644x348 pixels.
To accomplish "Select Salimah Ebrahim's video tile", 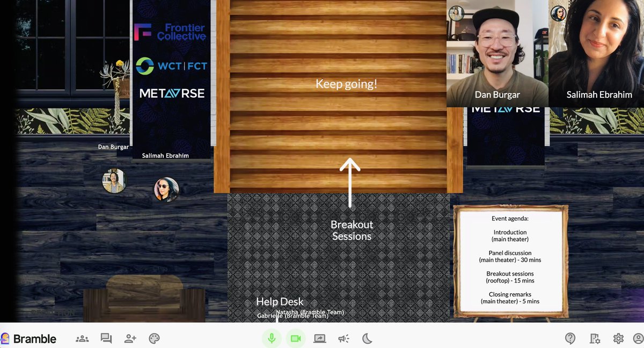I will pyautogui.click(x=596, y=54).
